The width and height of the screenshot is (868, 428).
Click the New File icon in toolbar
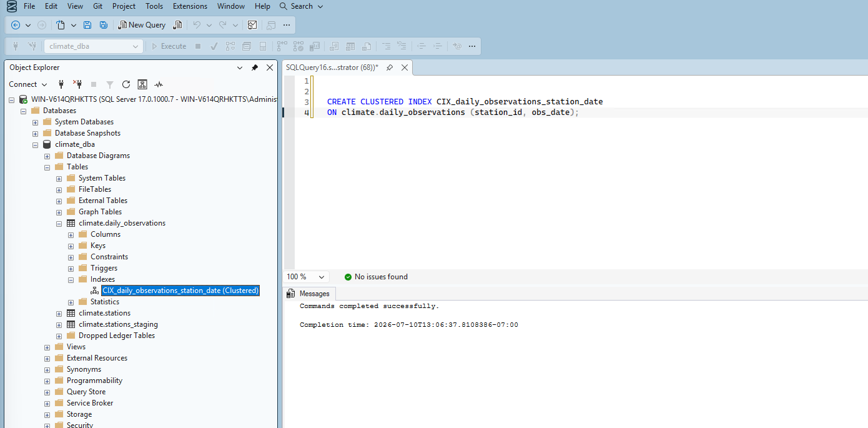click(61, 25)
